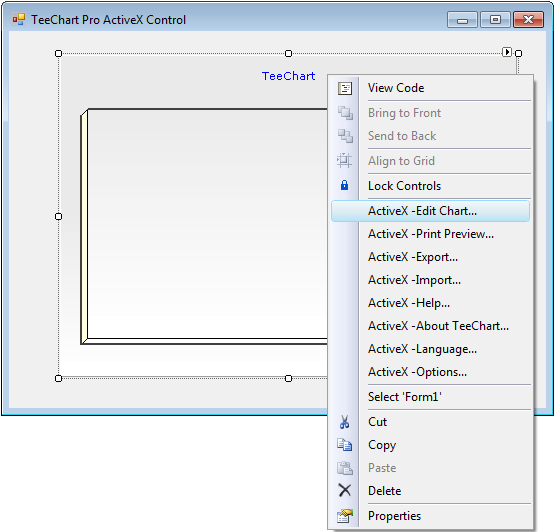
Task: Click the form icon in title bar
Action: pos(19,19)
